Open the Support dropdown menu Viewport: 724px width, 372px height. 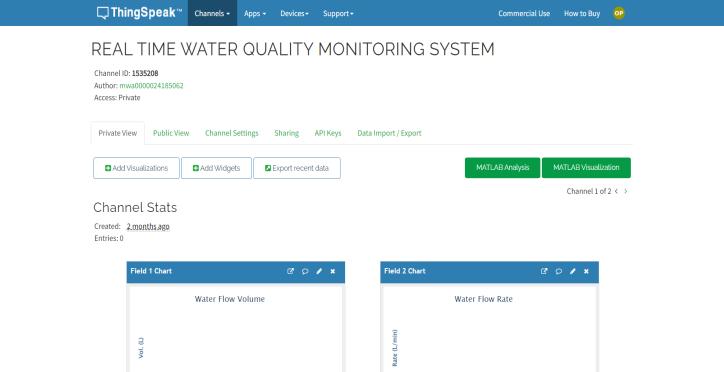click(x=338, y=13)
